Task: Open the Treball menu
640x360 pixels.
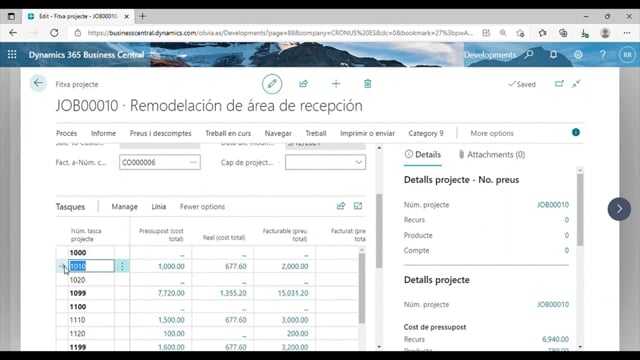Action: (316, 133)
